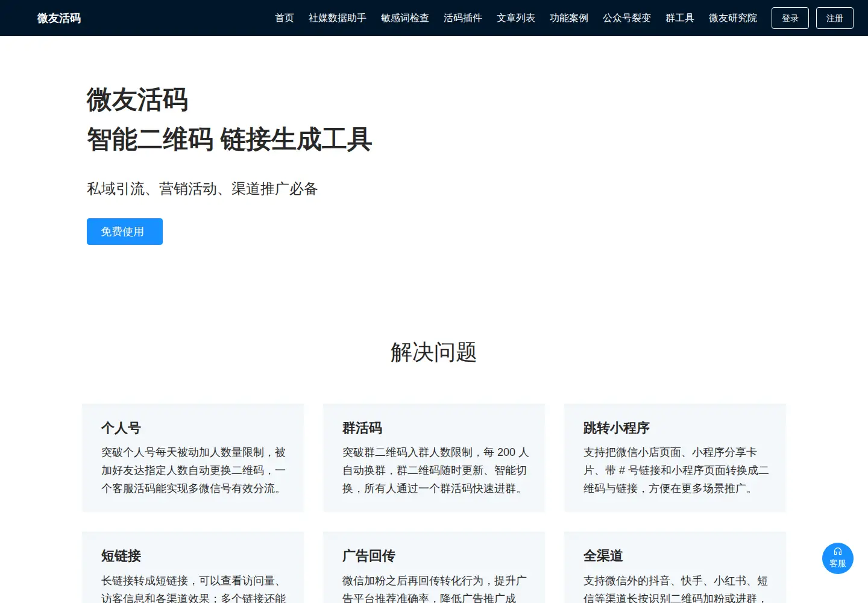Click the 微友活码 site logo
868x603 pixels.
(x=59, y=18)
